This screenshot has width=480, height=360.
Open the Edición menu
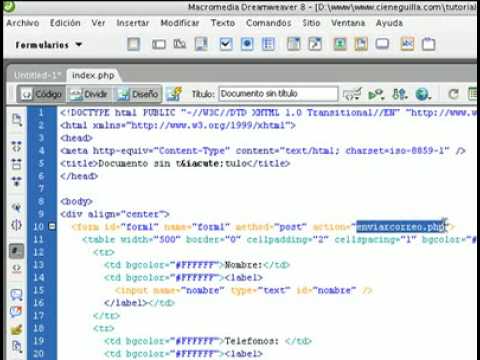(x=65, y=23)
